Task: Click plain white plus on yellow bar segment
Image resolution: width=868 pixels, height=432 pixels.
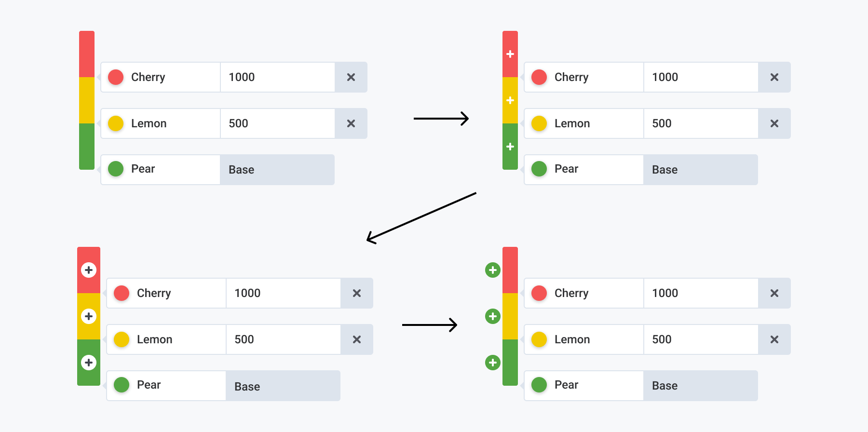Action: pyautogui.click(x=510, y=100)
